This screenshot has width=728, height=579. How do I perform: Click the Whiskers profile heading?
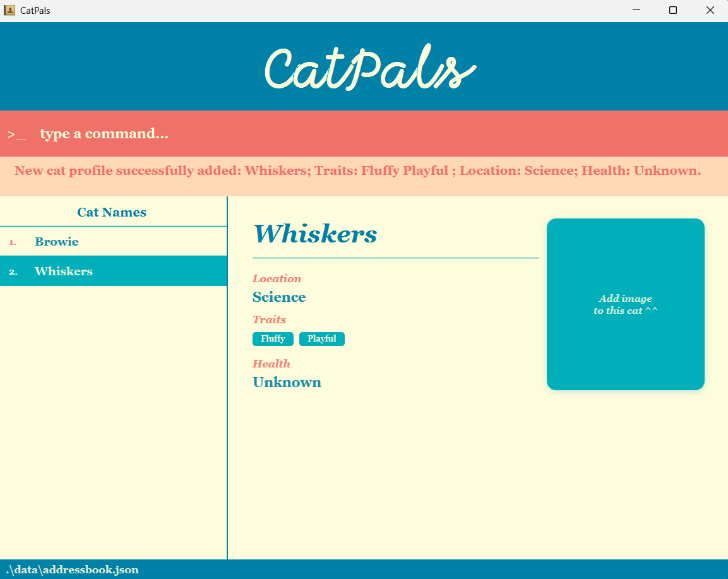coord(315,234)
